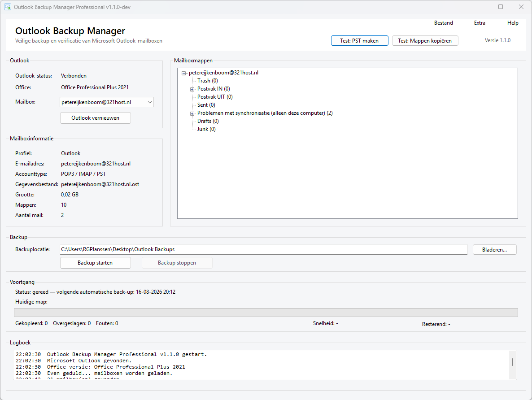Open the Extra menu

click(x=480, y=23)
